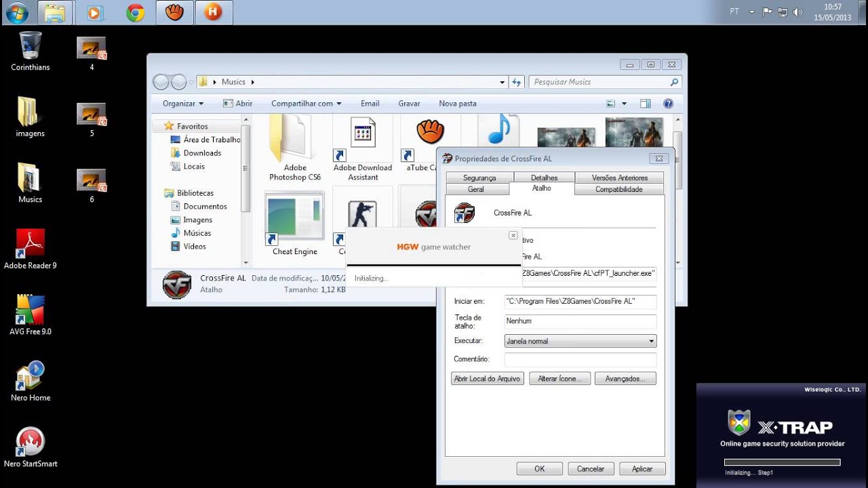Screen dimensions: 868x488
Task: Switch to the Compatibilidade tab
Action: (619, 189)
